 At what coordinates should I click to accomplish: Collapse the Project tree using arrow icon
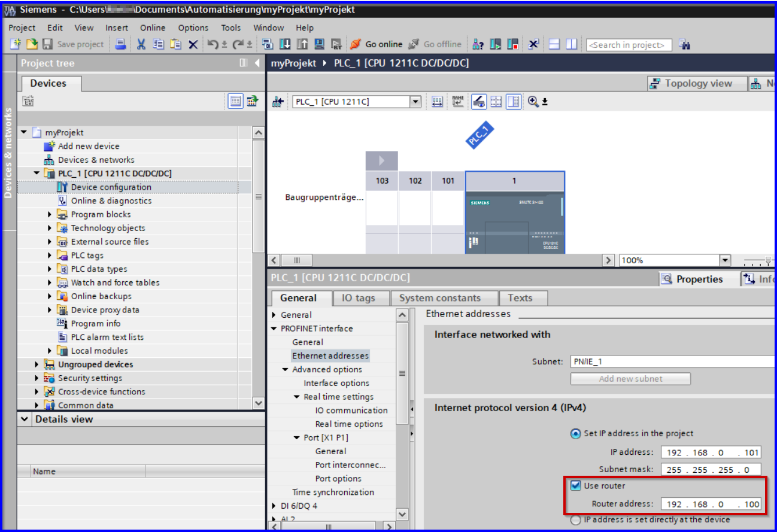point(257,63)
